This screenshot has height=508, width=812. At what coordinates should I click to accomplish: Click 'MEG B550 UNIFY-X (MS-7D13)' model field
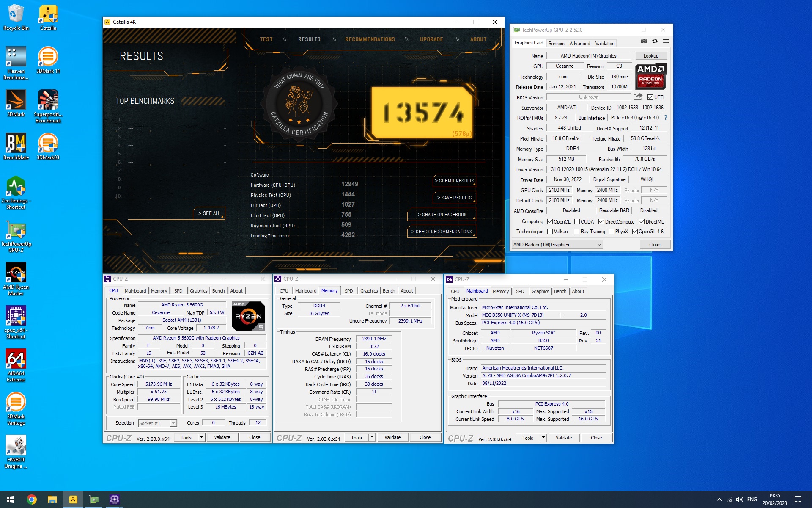pos(521,315)
